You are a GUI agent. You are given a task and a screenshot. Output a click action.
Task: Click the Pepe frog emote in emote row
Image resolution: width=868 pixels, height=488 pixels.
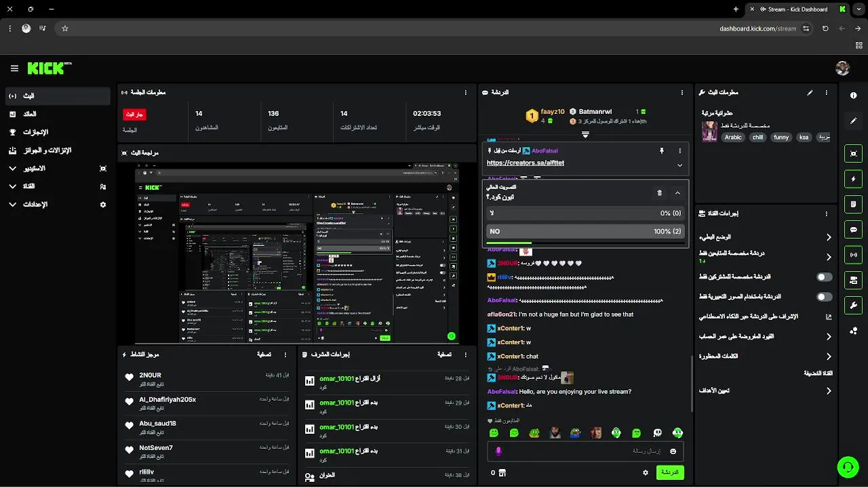(575, 433)
